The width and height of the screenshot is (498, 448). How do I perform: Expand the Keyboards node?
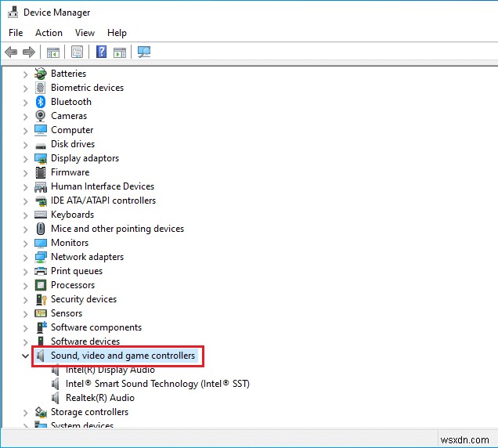click(x=25, y=215)
